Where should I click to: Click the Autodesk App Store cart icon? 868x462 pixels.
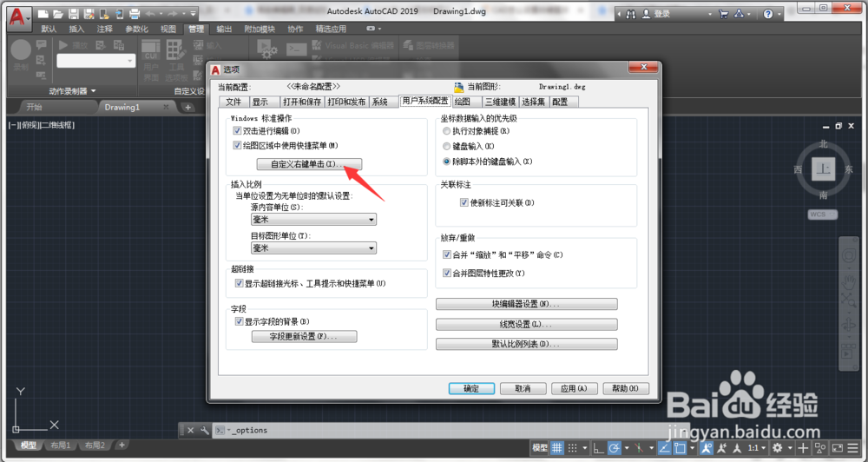click(x=724, y=14)
